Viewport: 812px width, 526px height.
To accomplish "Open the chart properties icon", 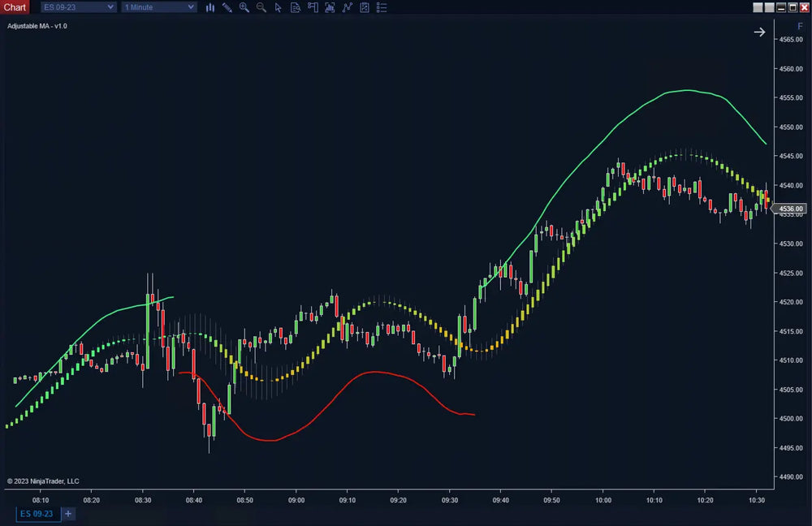I will [x=365, y=7].
